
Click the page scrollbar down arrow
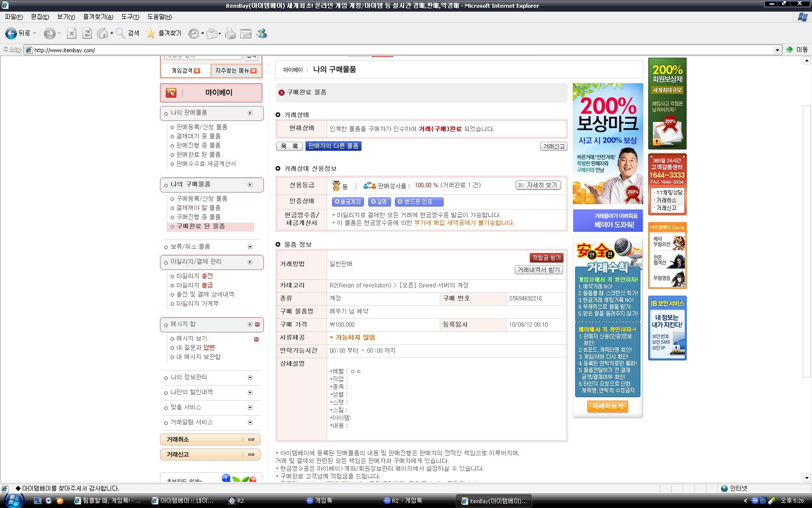[x=806, y=478]
